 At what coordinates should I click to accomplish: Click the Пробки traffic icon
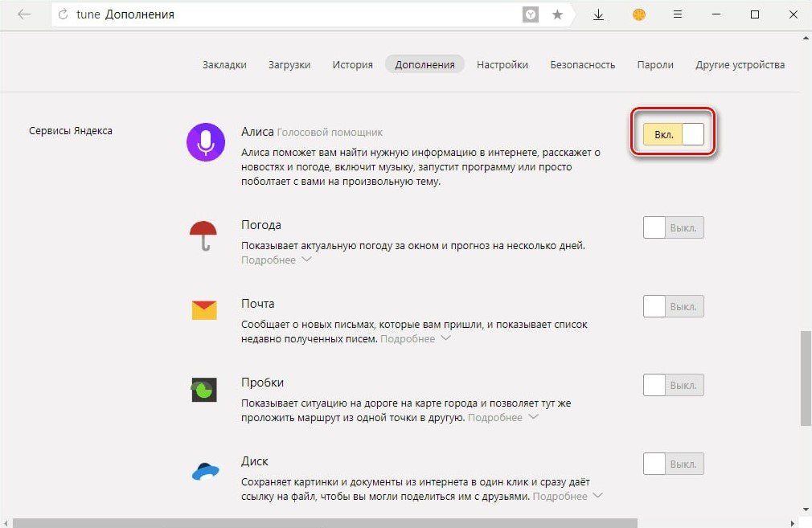click(x=204, y=389)
